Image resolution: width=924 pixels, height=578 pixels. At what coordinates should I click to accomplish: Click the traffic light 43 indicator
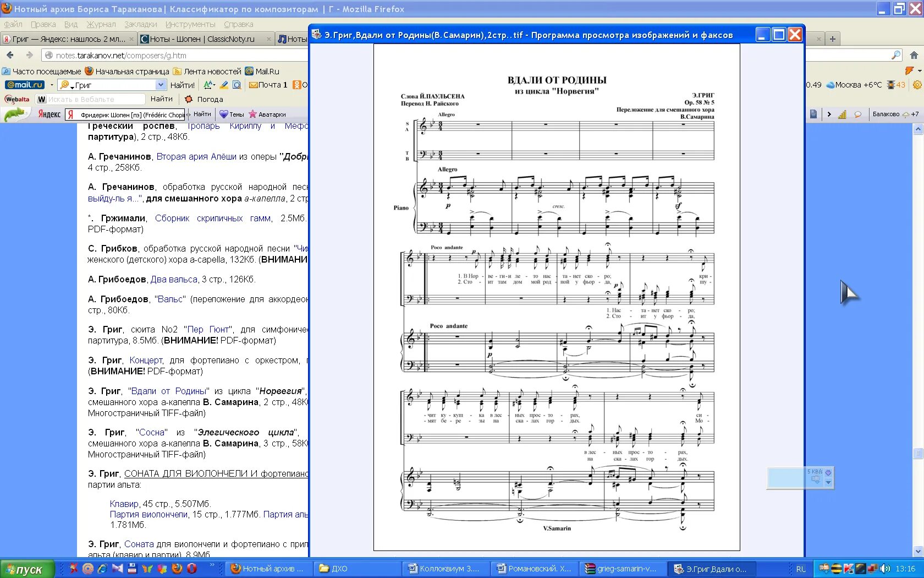(x=895, y=85)
